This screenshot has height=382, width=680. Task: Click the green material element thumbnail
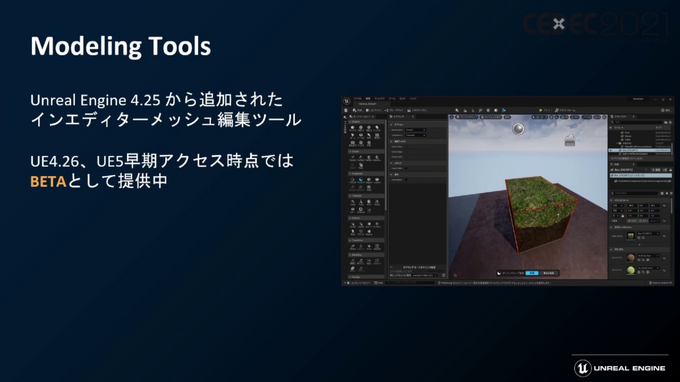[631, 270]
